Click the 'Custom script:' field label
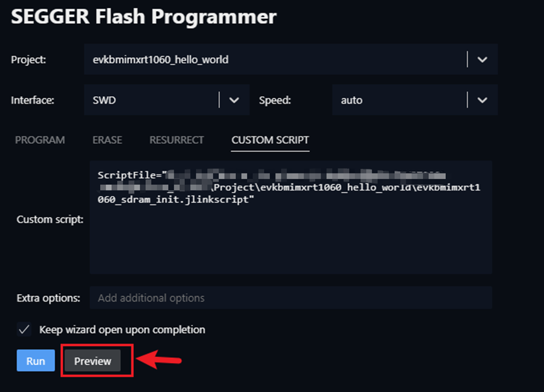Screen dimensions: 544x392 [x=50, y=219]
